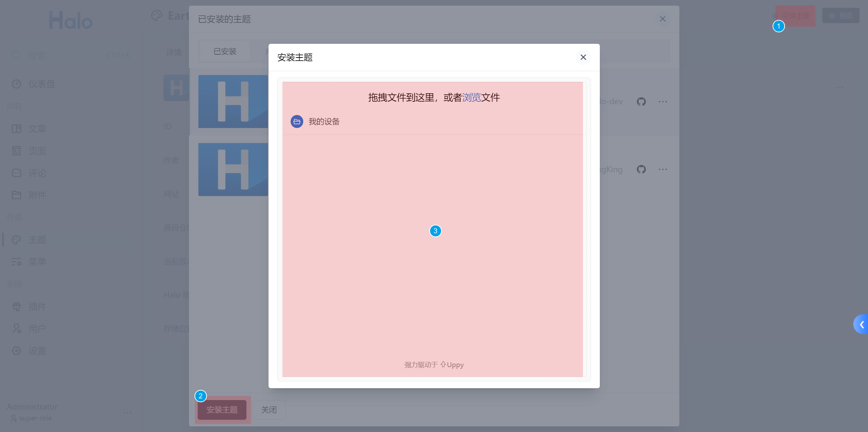Click the 浏览 link to browse files
This screenshot has width=868, height=432.
point(472,97)
